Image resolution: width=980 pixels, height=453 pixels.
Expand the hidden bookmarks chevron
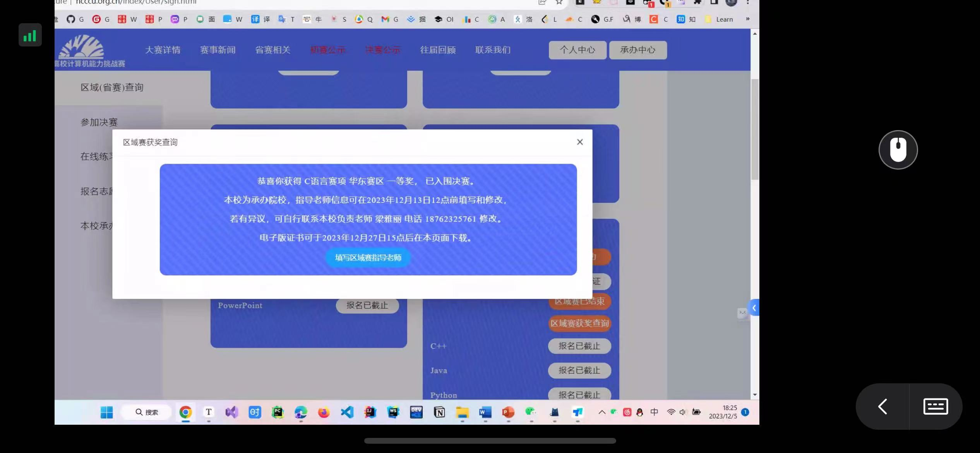click(747, 19)
